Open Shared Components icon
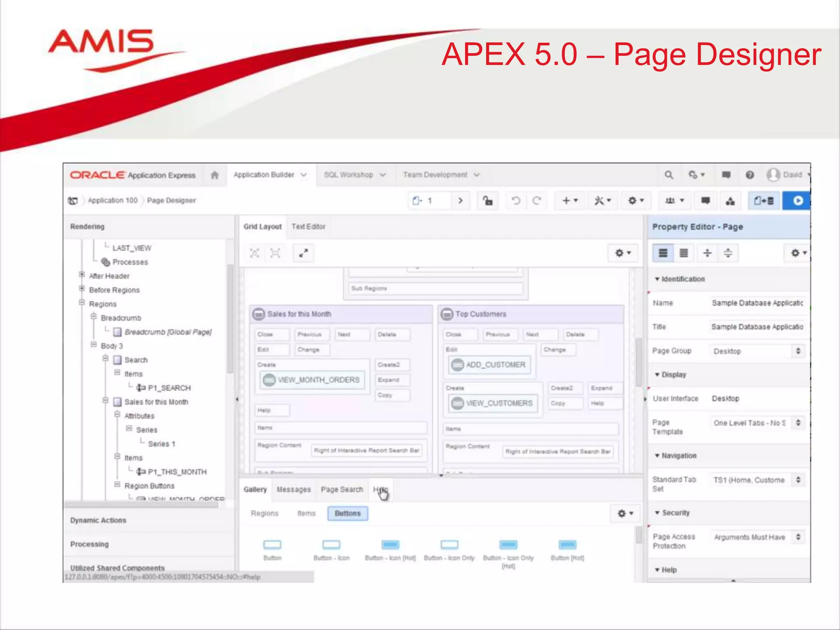 (x=730, y=201)
